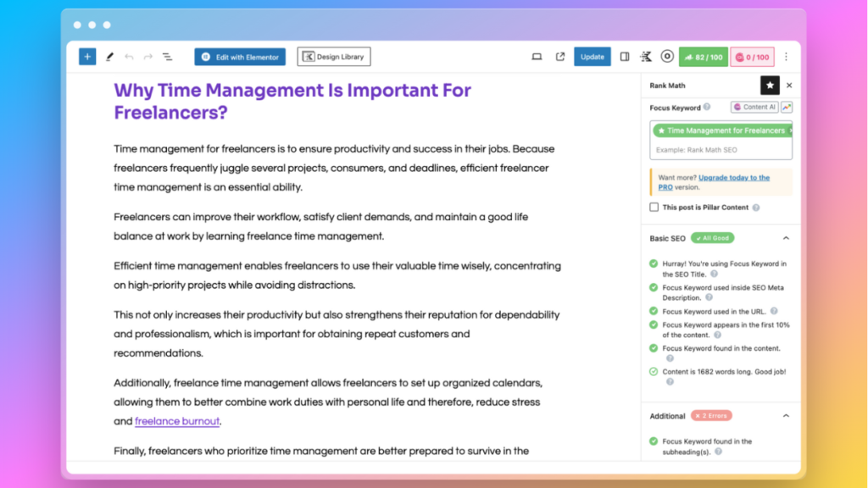The width and height of the screenshot is (868, 488).
Task: Click the circular target icon in toolbar
Action: click(667, 57)
